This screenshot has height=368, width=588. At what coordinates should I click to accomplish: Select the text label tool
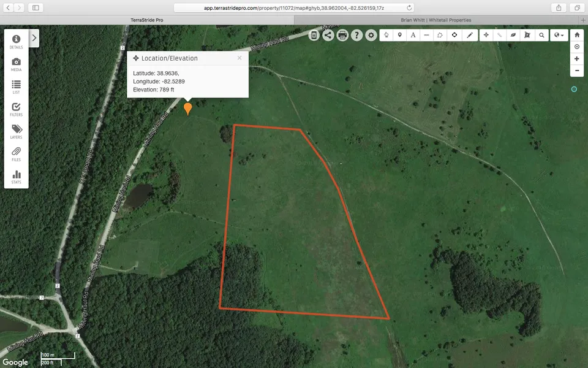pos(413,35)
